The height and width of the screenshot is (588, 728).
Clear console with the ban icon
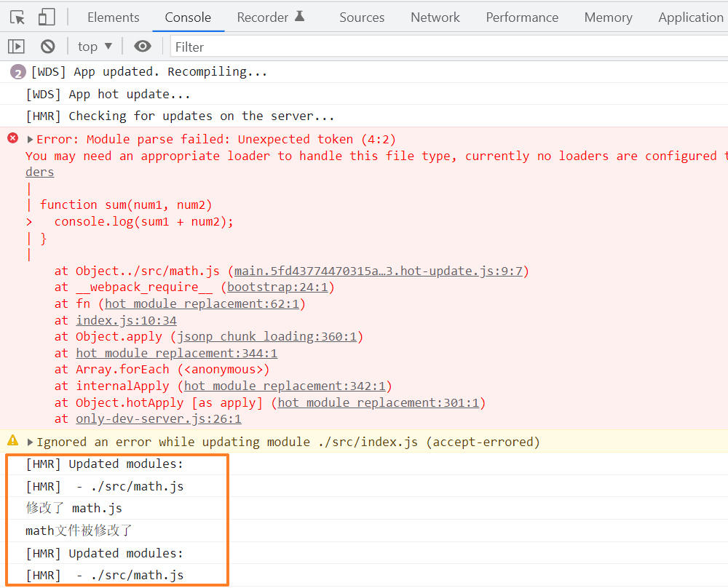point(48,47)
